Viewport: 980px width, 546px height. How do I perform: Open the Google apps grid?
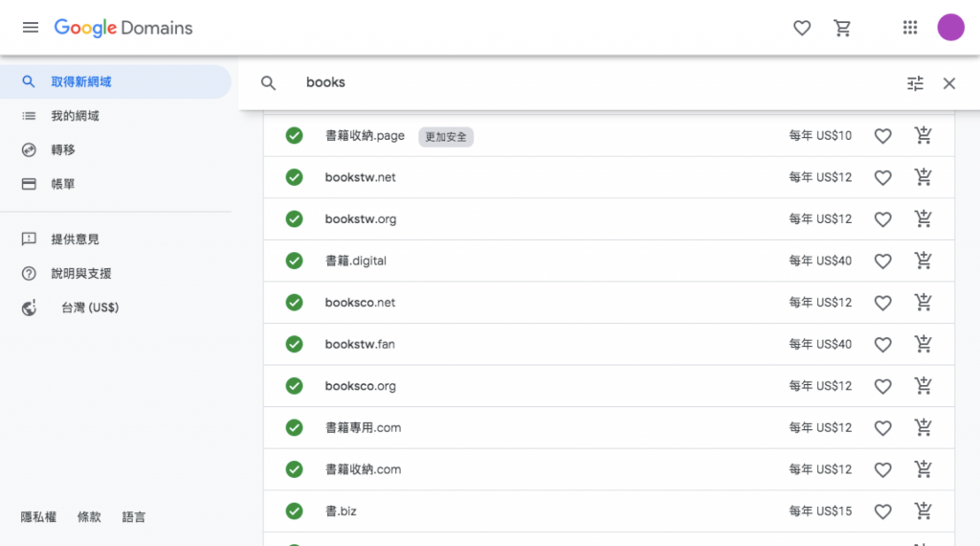click(x=910, y=28)
